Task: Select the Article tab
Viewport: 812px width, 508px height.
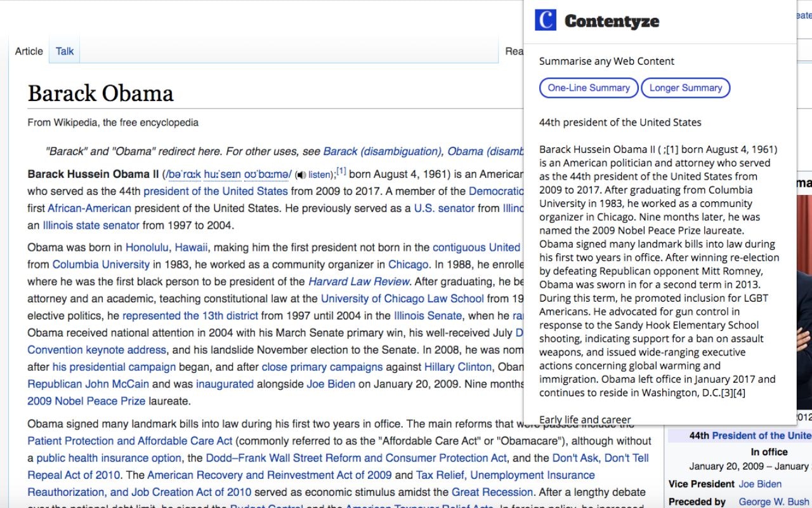Action: tap(28, 51)
